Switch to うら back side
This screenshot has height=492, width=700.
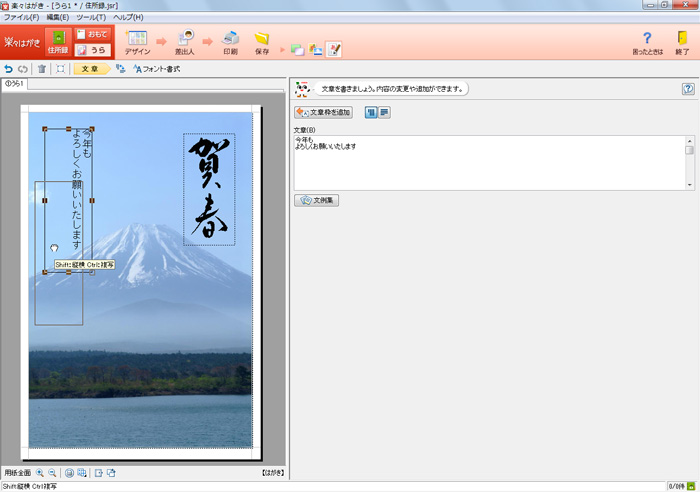(92, 49)
